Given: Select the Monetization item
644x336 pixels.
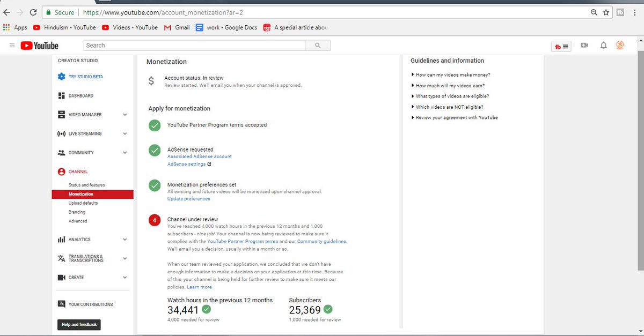Looking at the screenshot, I should pos(93,194).
